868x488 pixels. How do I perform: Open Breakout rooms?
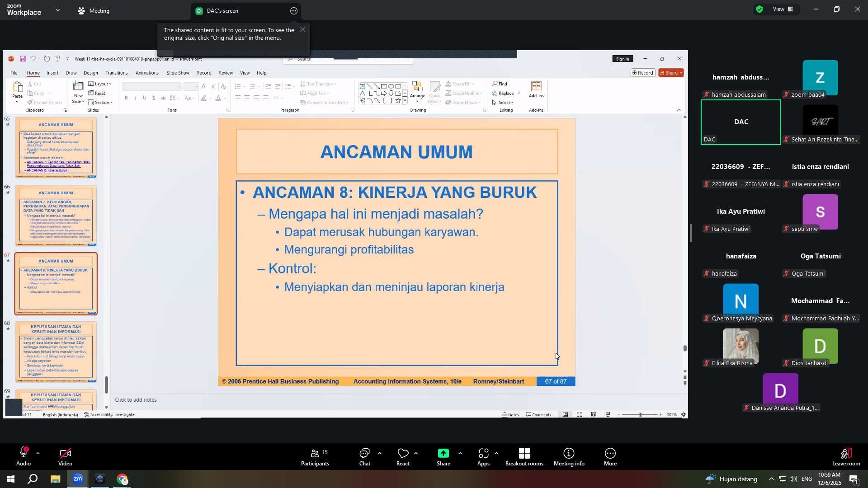(524, 456)
